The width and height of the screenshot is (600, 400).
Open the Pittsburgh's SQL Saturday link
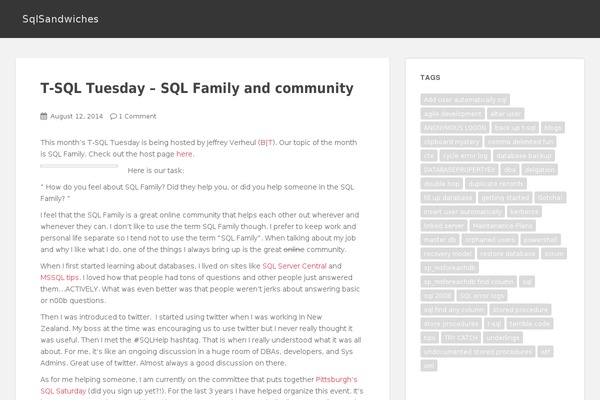[x=199, y=385]
